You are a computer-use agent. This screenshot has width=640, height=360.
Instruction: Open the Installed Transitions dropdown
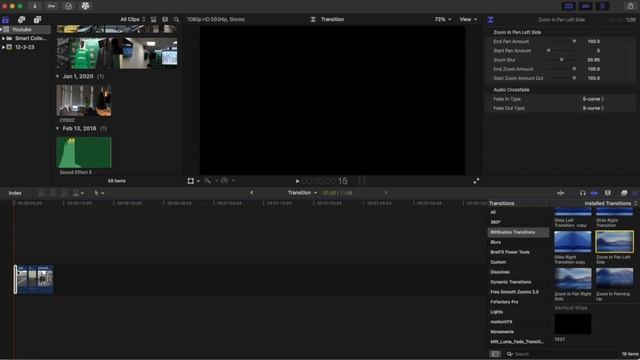611,203
